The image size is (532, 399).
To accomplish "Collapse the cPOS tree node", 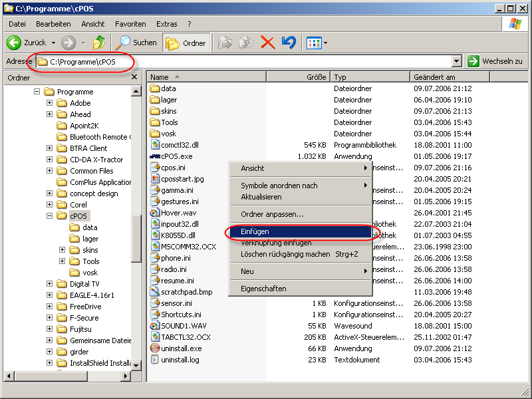I will [49, 215].
